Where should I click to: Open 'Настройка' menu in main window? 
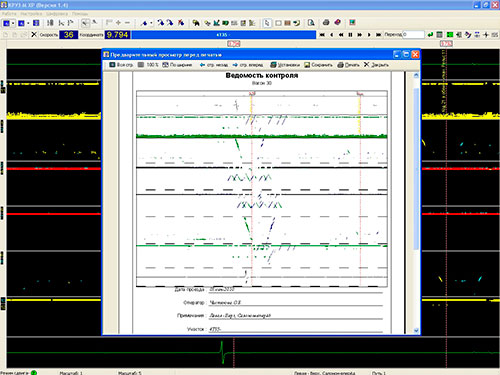tap(31, 14)
